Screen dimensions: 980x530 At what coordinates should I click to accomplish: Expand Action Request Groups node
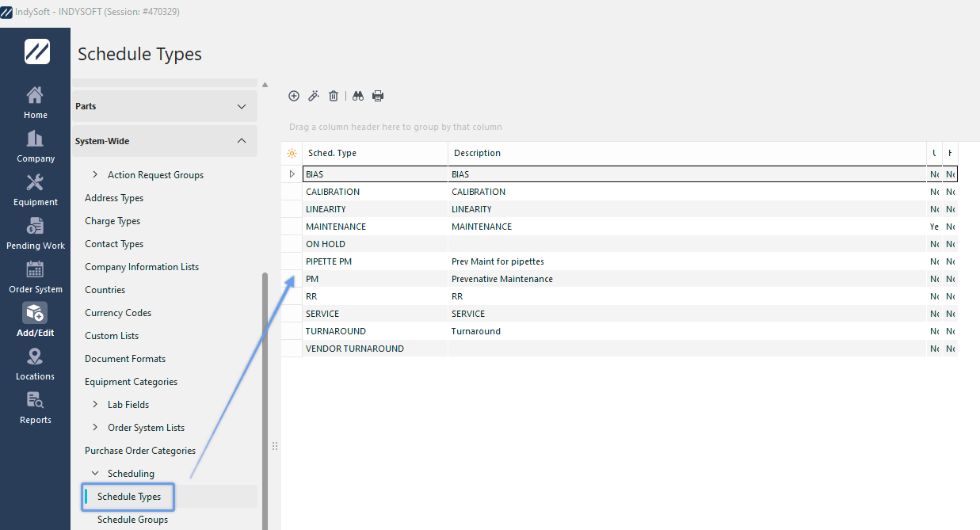pyautogui.click(x=96, y=175)
